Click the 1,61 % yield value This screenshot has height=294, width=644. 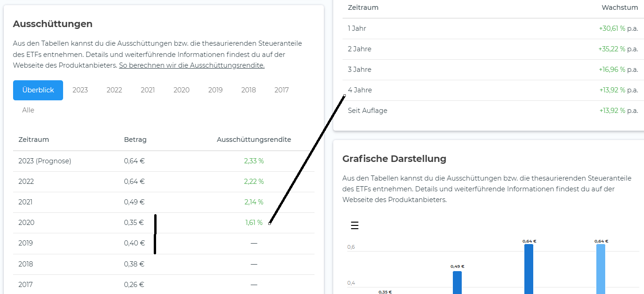tap(254, 223)
